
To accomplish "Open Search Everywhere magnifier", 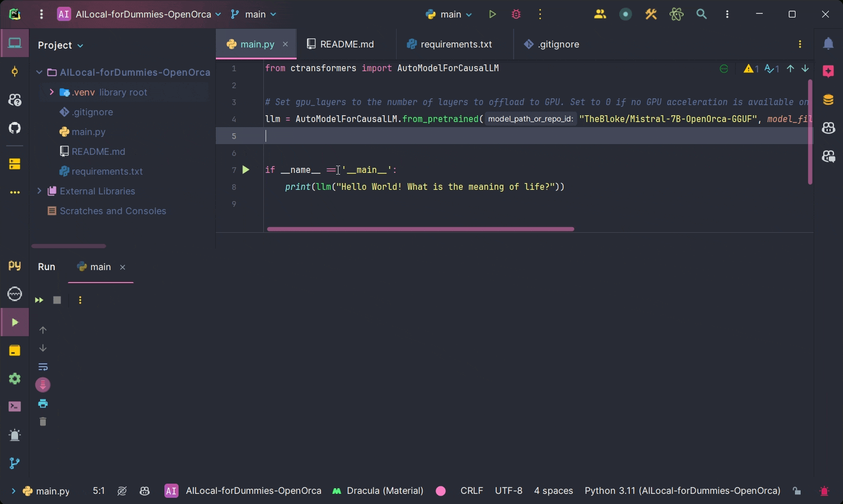I will [701, 14].
